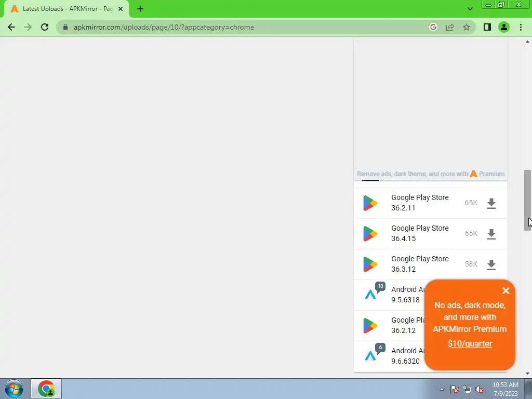Click the scrollbar's up arrow
This screenshot has width=532, height=399.
coord(527,42)
